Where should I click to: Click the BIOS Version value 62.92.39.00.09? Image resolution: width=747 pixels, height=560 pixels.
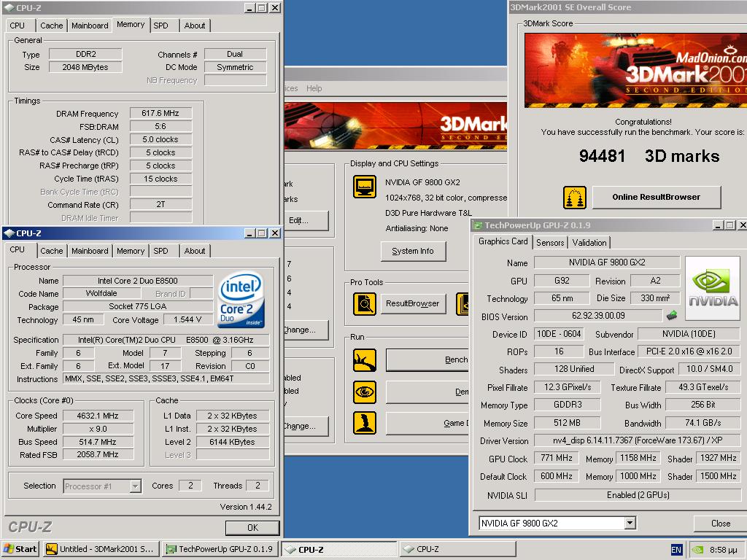click(x=598, y=316)
